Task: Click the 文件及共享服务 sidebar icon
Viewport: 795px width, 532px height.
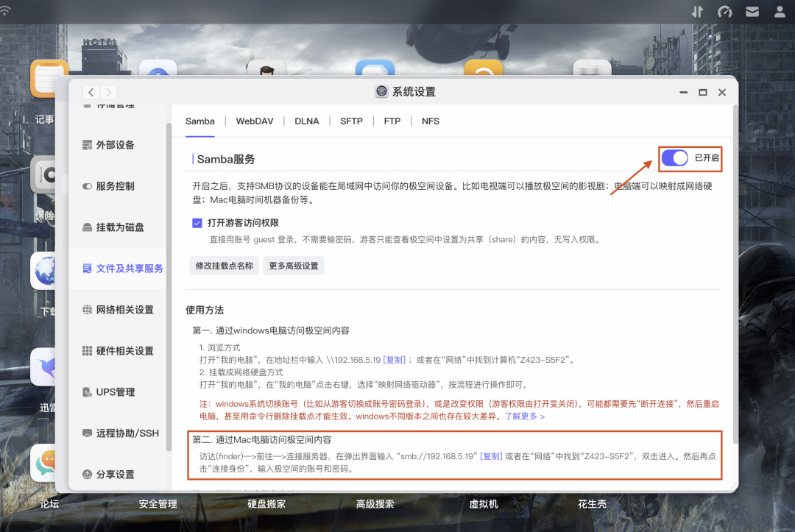Action: pos(87,268)
